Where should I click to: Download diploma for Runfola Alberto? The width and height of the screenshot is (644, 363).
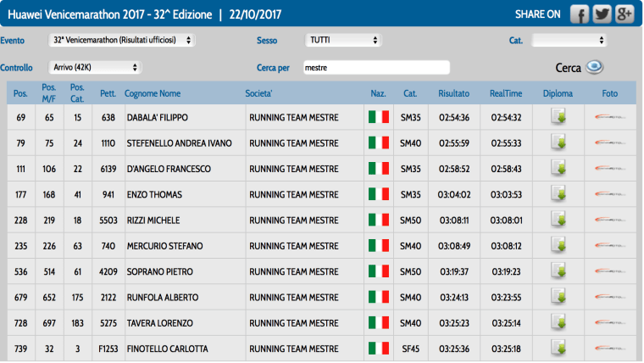pos(558,298)
